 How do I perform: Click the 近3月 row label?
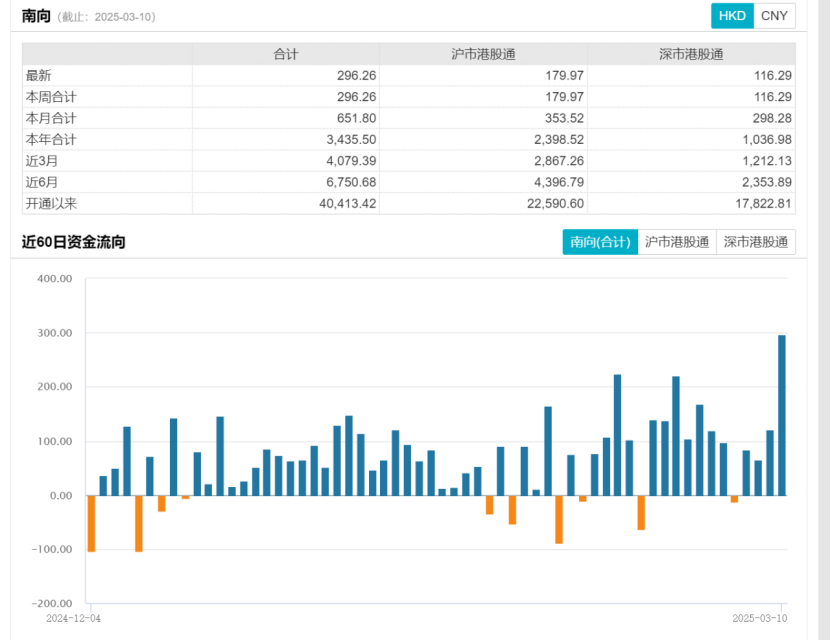click(42, 160)
